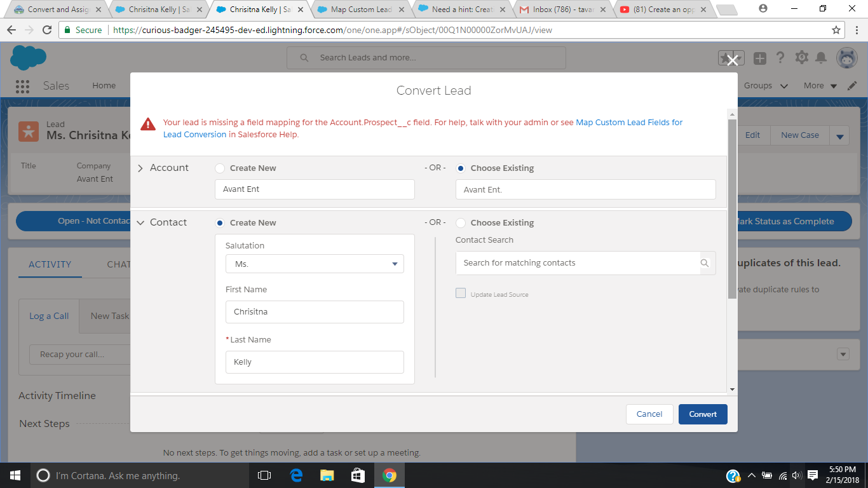
Task: Open the Setup gear icon
Action: 802,58
